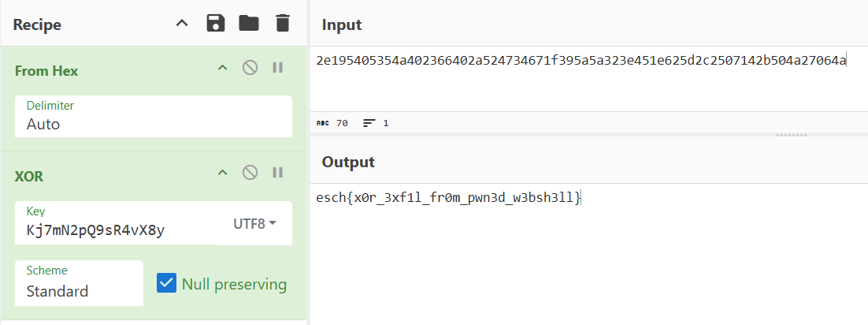The width and height of the screenshot is (868, 325).
Task: Click inside the Input hex text area
Action: 589,79
